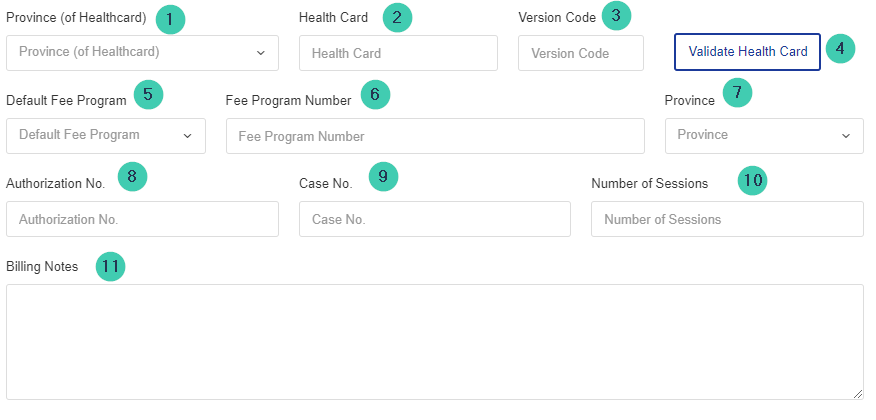Click the green number 1 badge
Image resolution: width=876 pixels, height=420 pixels.
[x=170, y=20]
